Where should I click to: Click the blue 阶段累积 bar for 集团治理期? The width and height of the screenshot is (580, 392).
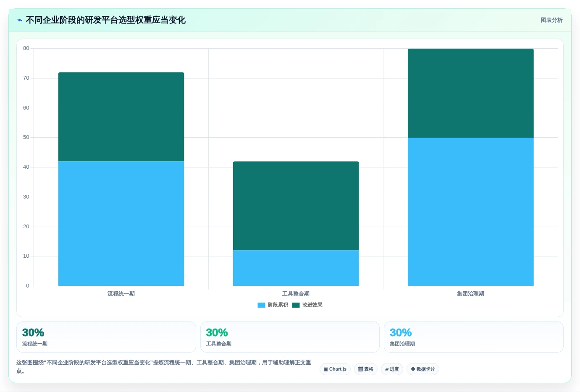tap(471, 212)
